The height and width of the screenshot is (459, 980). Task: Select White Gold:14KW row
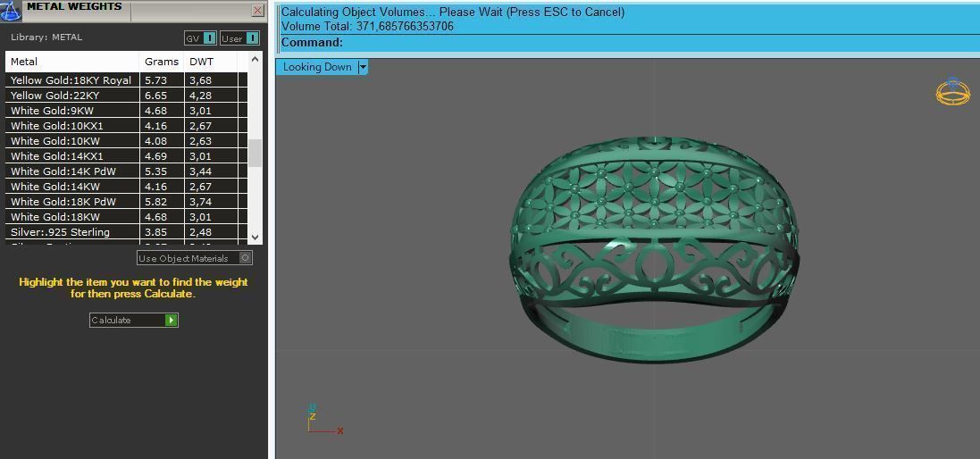click(x=127, y=186)
